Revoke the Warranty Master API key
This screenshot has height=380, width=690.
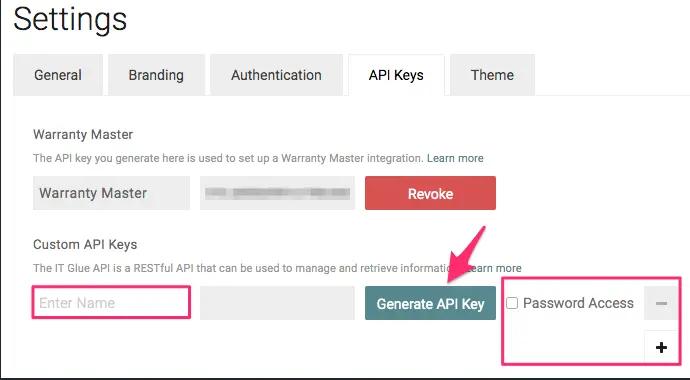tap(430, 193)
